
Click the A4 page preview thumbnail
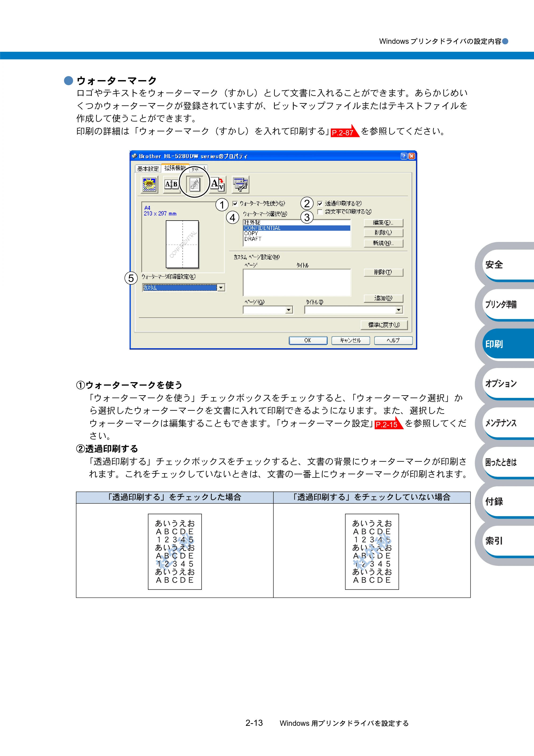[182, 244]
